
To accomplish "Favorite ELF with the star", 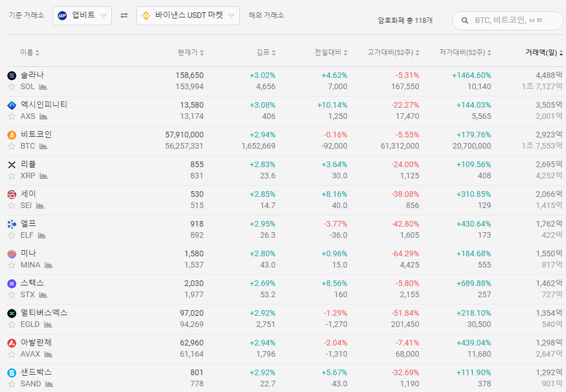I will click(12, 235).
